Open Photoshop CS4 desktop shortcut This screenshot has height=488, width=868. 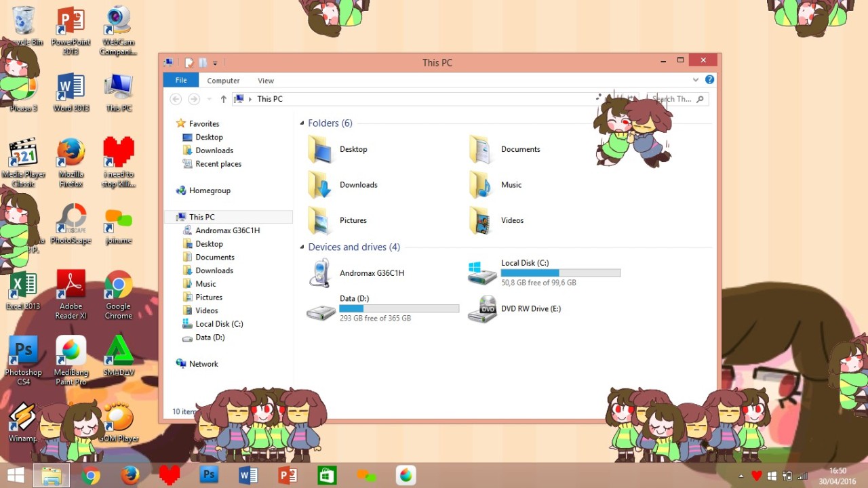[24, 361]
